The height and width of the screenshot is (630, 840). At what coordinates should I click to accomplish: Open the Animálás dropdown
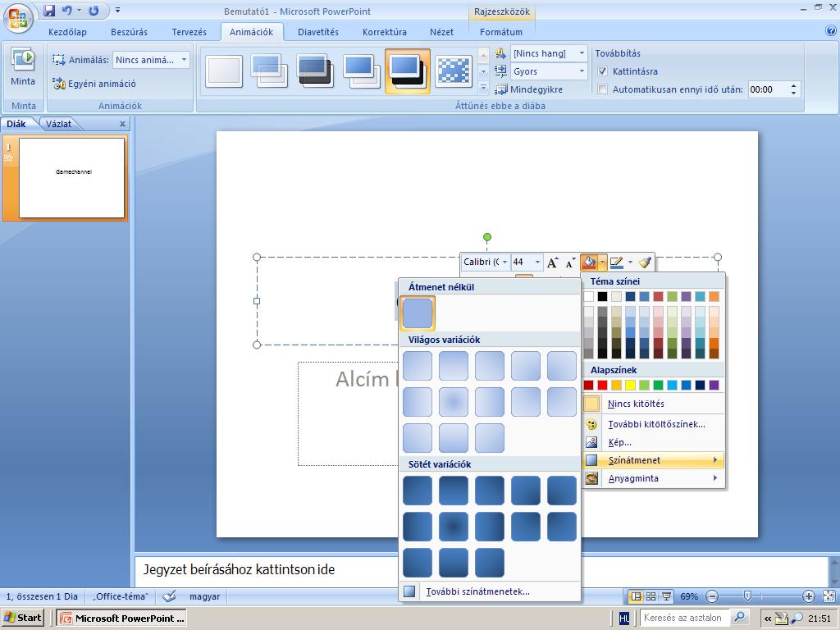pyautogui.click(x=184, y=60)
